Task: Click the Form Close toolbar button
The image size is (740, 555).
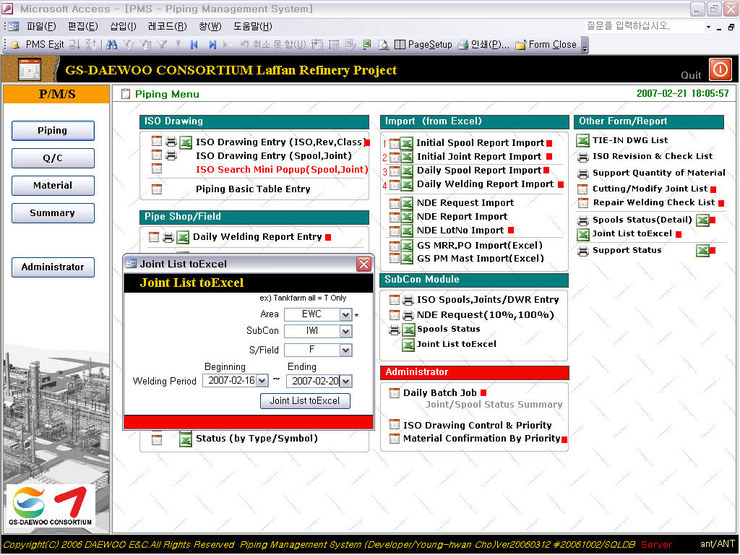Action: point(546,45)
